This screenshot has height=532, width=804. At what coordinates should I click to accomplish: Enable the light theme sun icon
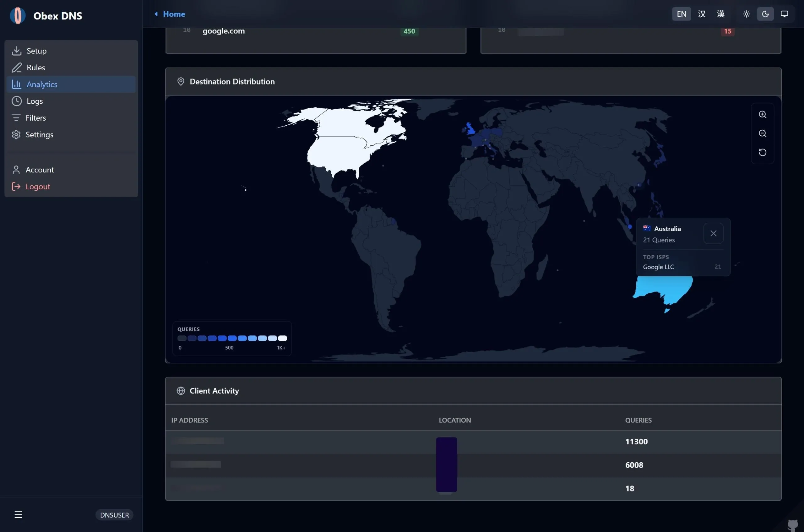coord(746,14)
